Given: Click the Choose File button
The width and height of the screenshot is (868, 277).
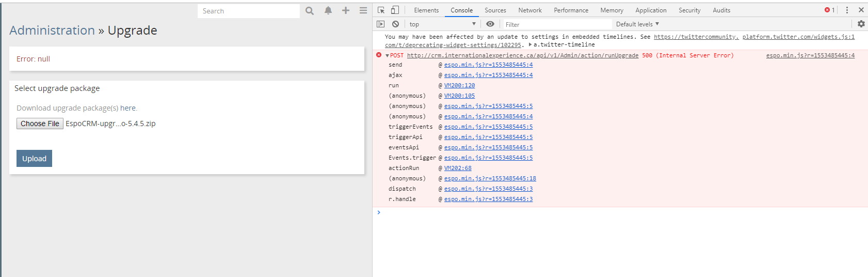Looking at the screenshot, I should coord(40,124).
